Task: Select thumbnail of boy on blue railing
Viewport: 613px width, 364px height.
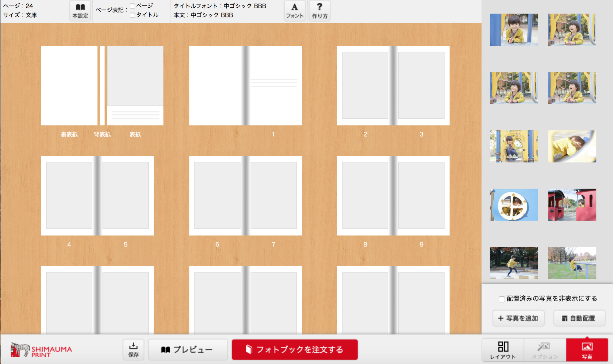Action: (572, 263)
